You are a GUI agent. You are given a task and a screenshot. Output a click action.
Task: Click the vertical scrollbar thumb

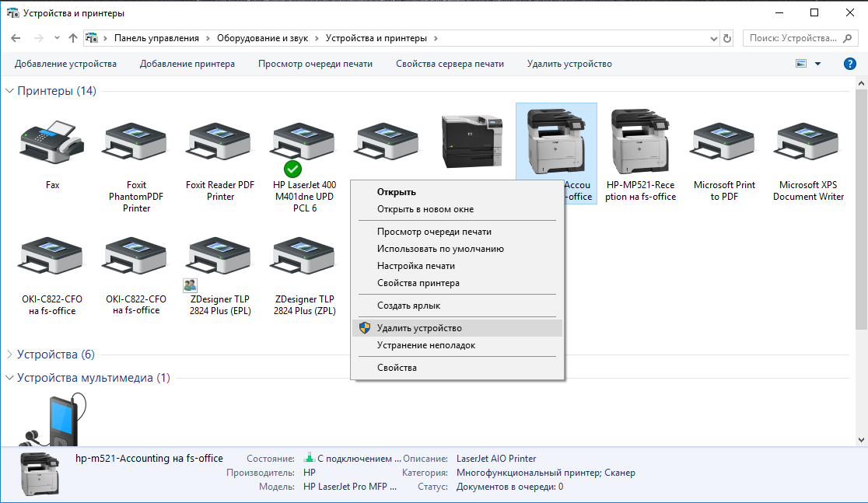tap(861, 209)
